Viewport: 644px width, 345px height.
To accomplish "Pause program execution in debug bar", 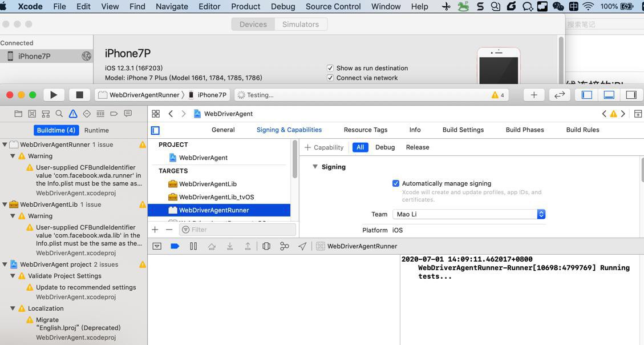I will 193,246.
